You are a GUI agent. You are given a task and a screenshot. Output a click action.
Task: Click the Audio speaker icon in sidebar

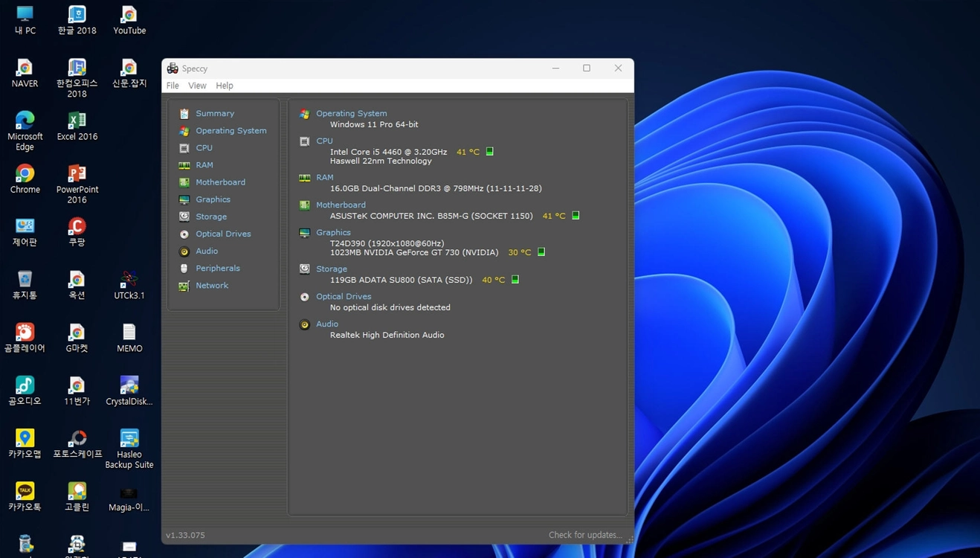coord(184,251)
